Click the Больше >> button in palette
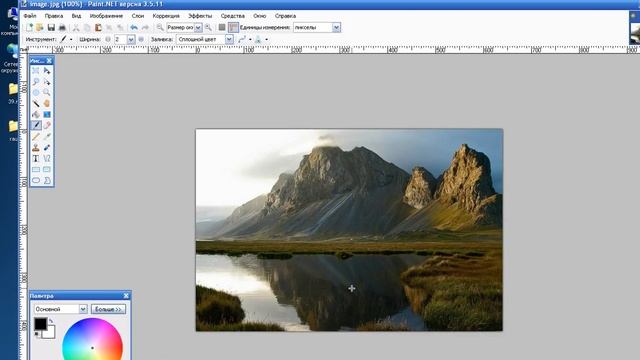 pos(108,309)
